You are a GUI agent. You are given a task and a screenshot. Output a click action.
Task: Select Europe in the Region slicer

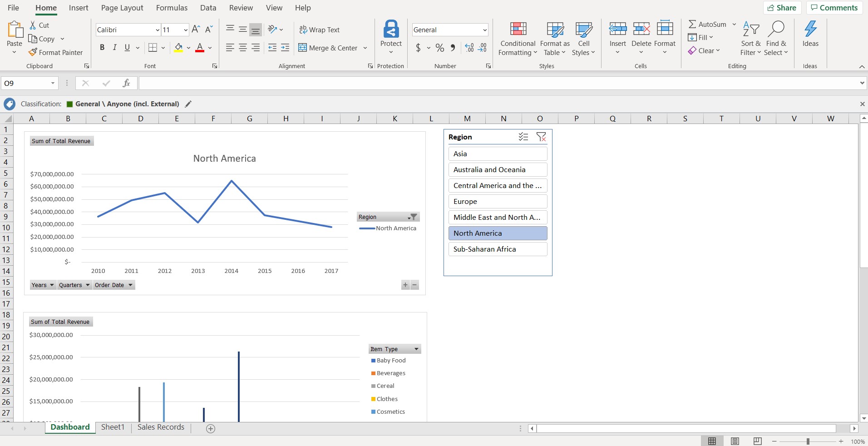point(498,201)
